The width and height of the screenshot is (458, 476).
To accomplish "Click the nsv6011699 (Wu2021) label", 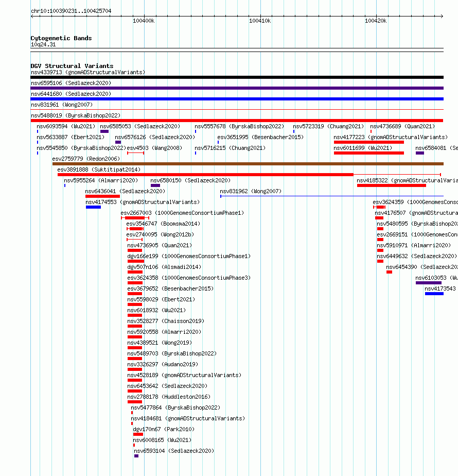I will pyautogui.click(x=363, y=148).
